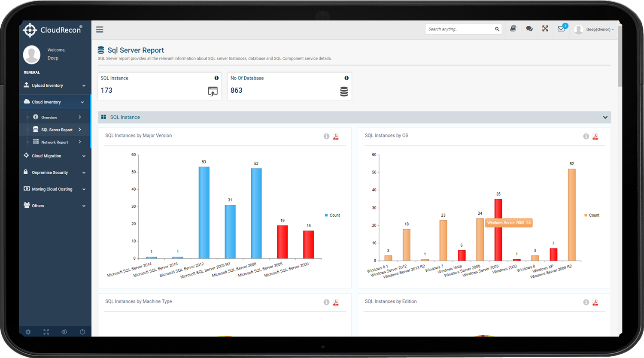Click the Sql Server Report heading
Image resolution: width=644 pixels, height=358 pixels.
pyautogui.click(x=136, y=50)
